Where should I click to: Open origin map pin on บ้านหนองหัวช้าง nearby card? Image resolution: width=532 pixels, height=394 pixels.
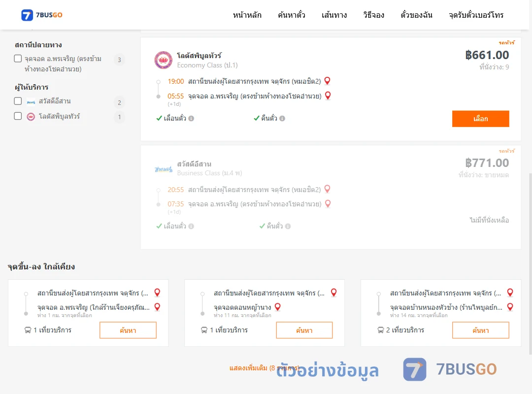tap(510, 292)
